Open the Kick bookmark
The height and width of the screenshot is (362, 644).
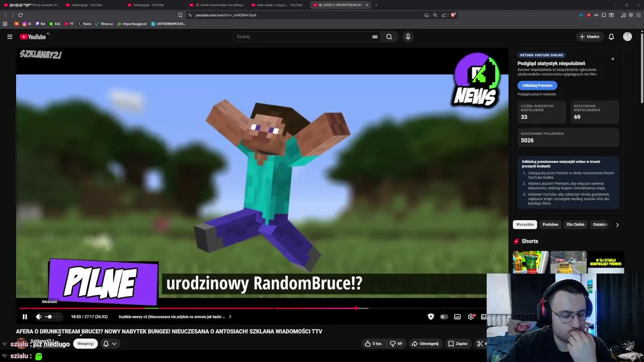click(55, 24)
